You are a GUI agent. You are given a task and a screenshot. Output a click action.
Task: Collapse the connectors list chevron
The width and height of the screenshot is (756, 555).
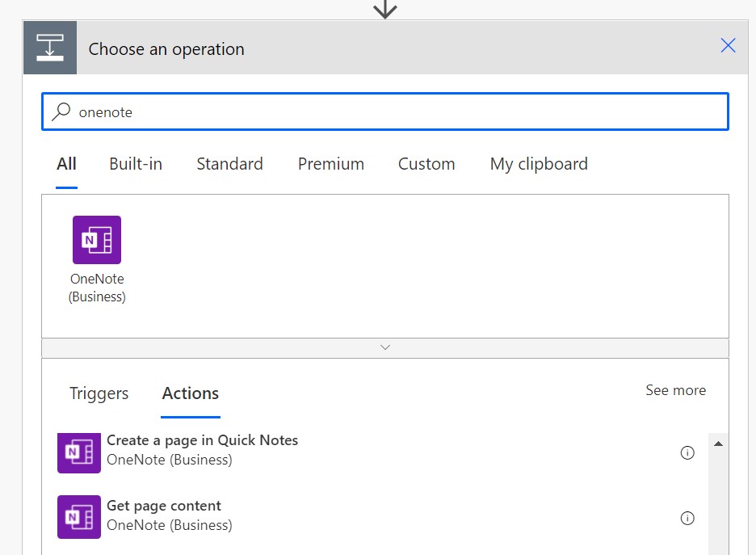coord(385,347)
